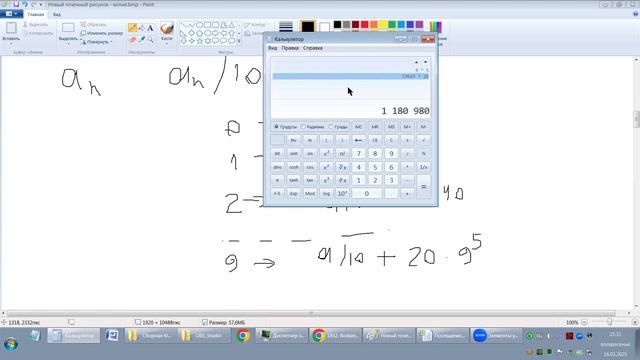Viewport: 640px width, 360px height.
Task: Click the Copy (Копировать) button
Action: click(x=38, y=33)
